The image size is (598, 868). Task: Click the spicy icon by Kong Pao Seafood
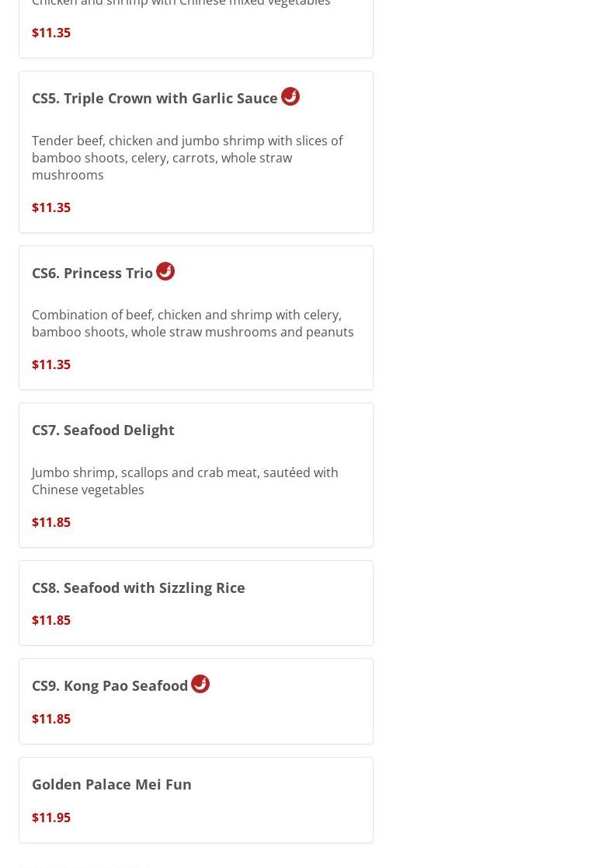(x=200, y=684)
